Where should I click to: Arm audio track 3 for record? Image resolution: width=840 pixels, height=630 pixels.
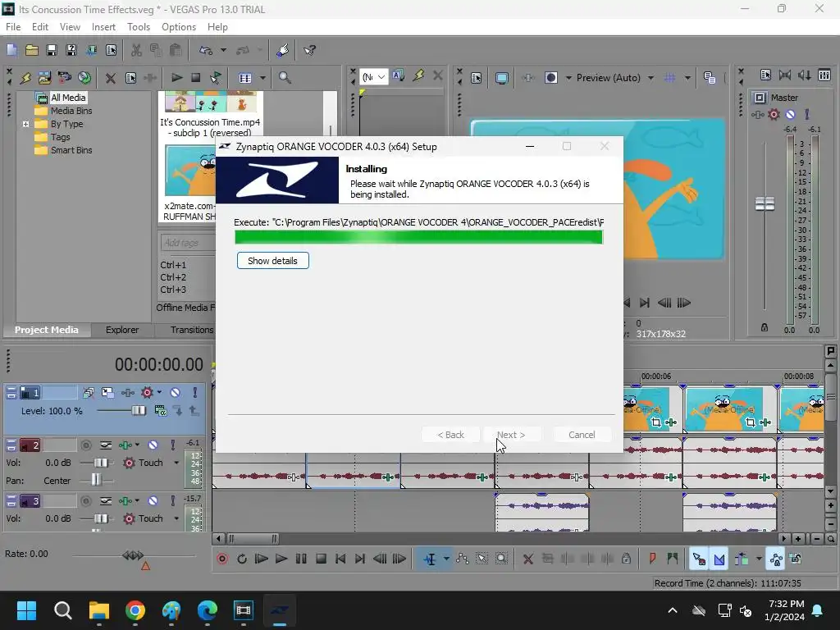click(x=85, y=501)
